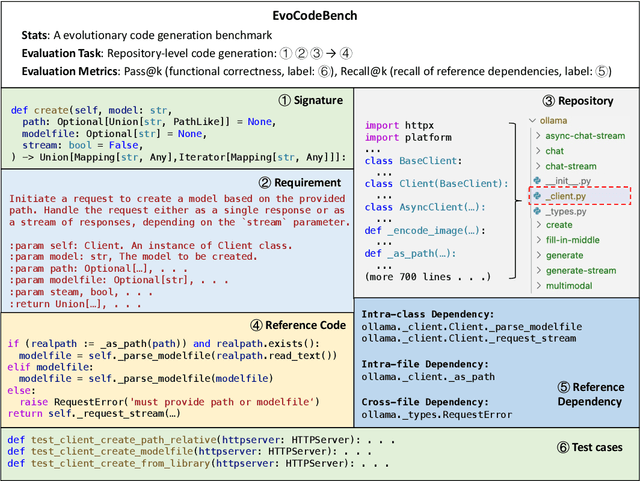Click the Python icon beside __init__.py
The width and height of the screenshot is (640, 481).
(x=538, y=182)
